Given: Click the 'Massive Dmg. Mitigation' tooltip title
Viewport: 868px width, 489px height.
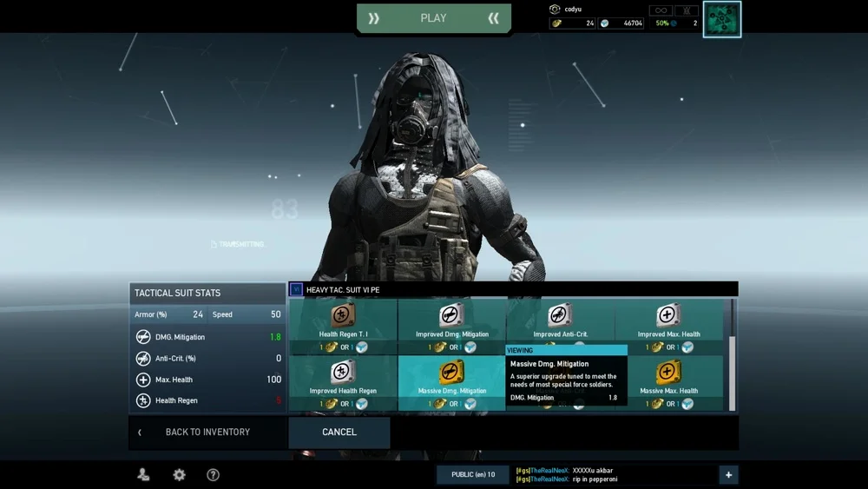Looking at the screenshot, I should (x=549, y=364).
